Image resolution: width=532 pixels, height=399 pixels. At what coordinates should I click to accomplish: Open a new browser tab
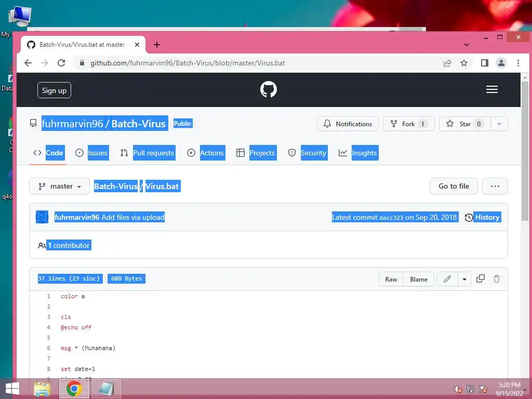157,45
